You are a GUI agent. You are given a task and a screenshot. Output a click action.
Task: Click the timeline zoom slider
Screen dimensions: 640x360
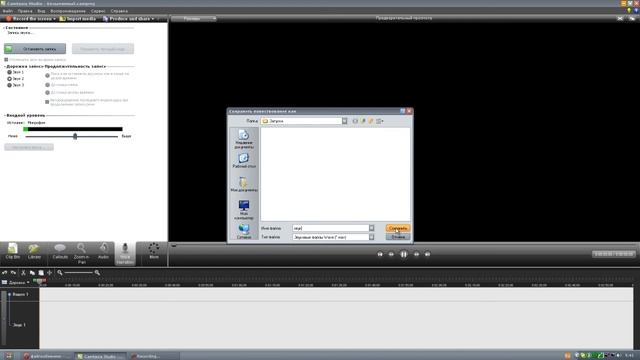pos(78,272)
